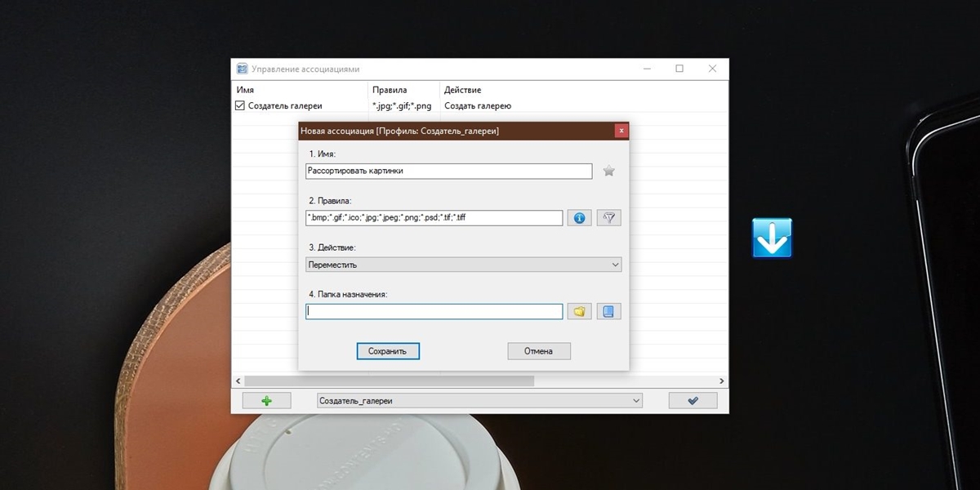Sort by the Имя column header

coord(245,90)
